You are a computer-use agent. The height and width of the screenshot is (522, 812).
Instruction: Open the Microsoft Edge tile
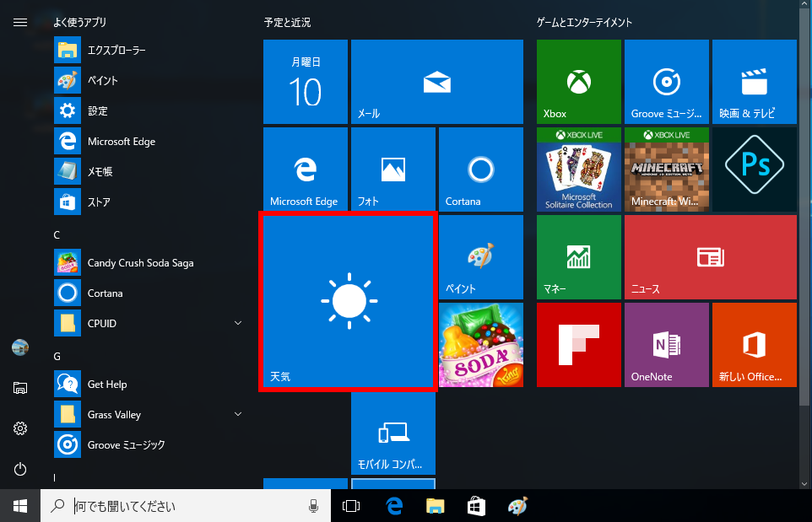pyautogui.click(x=305, y=170)
